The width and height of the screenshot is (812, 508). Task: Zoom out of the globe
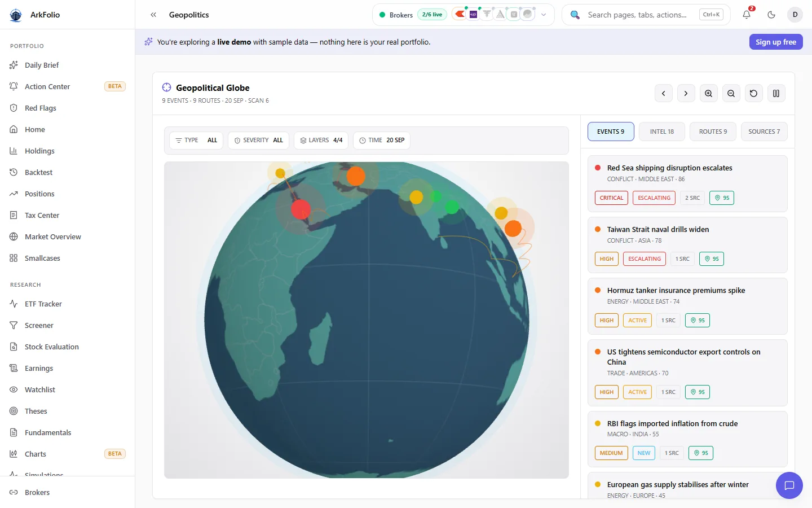coord(731,93)
